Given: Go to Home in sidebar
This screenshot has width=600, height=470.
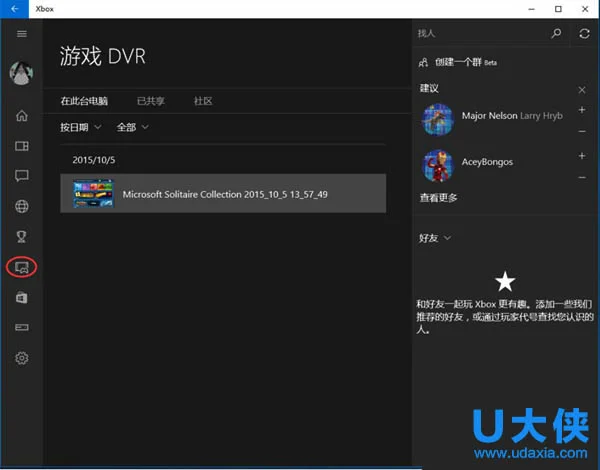Looking at the screenshot, I should [22, 115].
